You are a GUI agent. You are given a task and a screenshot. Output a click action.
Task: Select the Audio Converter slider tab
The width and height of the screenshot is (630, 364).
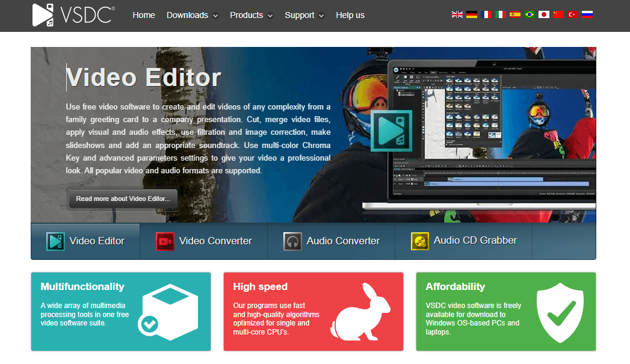[332, 241]
